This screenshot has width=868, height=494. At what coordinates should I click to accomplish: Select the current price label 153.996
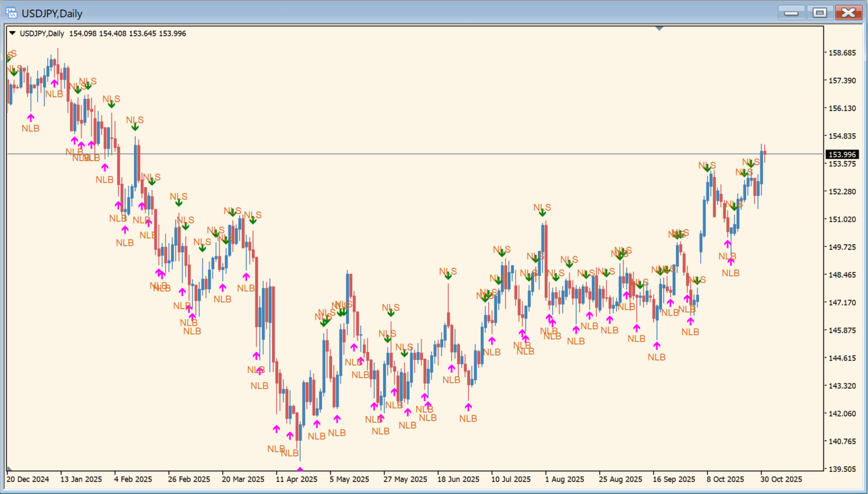click(842, 155)
